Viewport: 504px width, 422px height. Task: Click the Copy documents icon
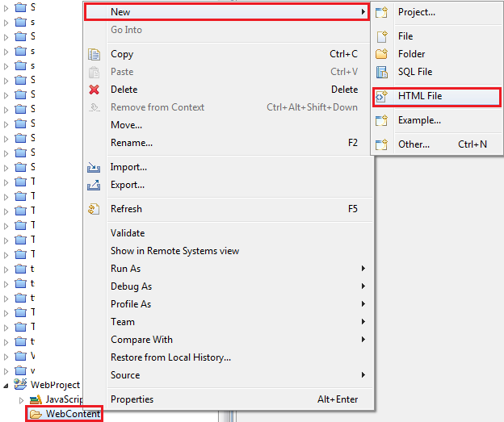point(94,54)
